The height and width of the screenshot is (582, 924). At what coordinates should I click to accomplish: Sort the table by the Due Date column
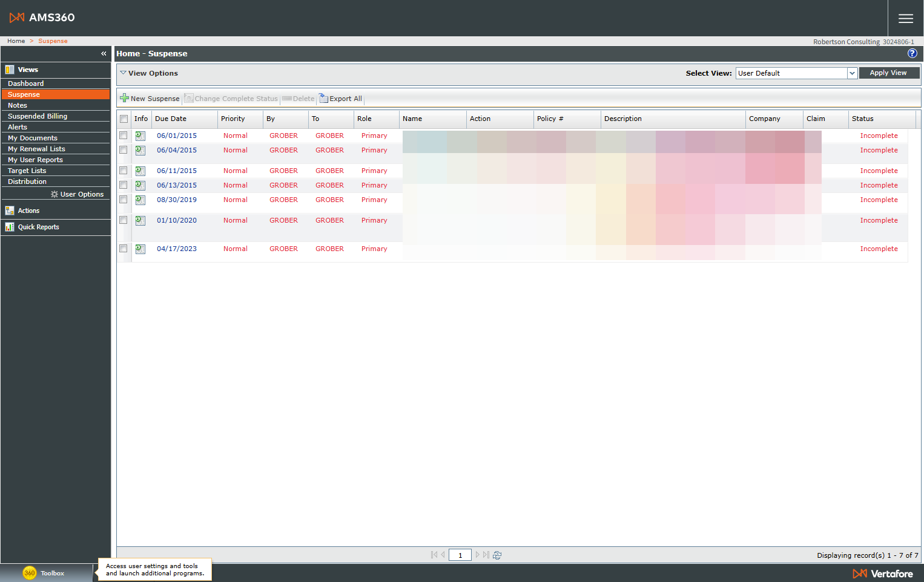[171, 119]
